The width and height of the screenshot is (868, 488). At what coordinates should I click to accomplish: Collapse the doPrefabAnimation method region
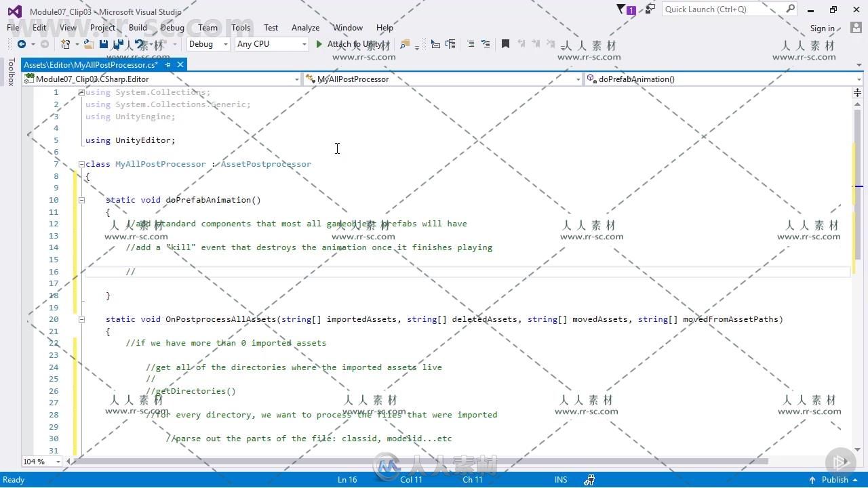click(x=81, y=200)
